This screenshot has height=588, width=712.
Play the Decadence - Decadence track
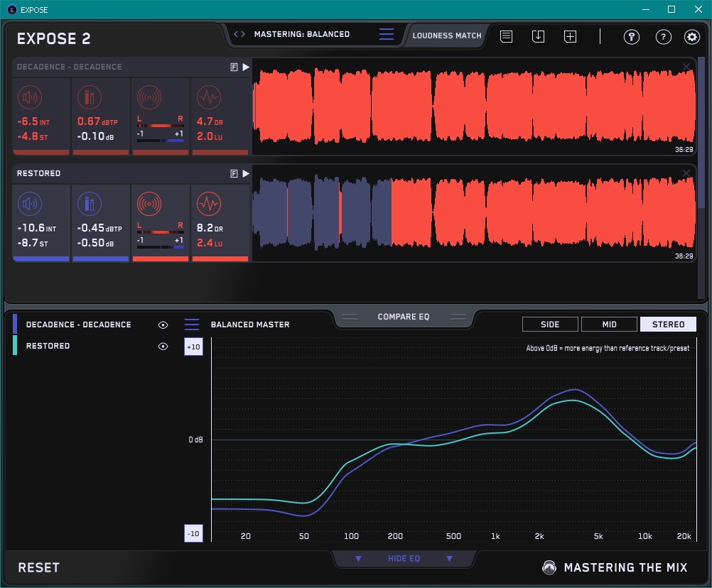(x=246, y=67)
